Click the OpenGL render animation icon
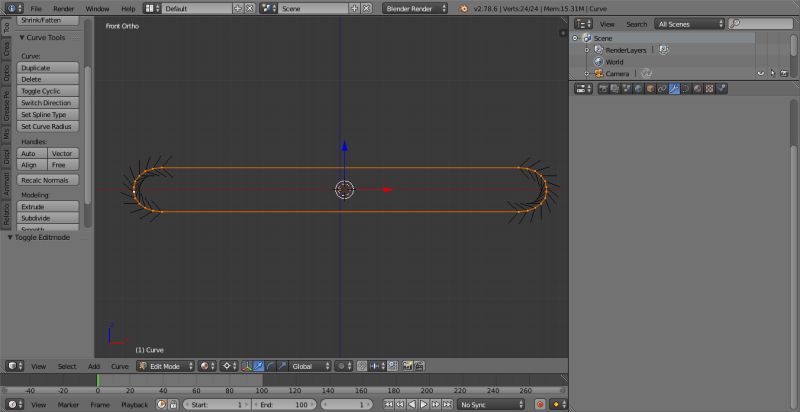The image size is (800, 412). (x=419, y=366)
